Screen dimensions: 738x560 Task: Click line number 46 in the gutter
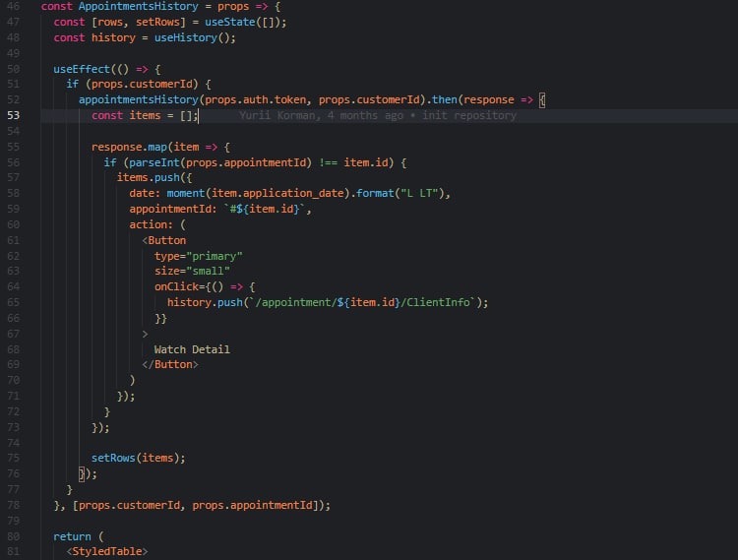click(13, 7)
